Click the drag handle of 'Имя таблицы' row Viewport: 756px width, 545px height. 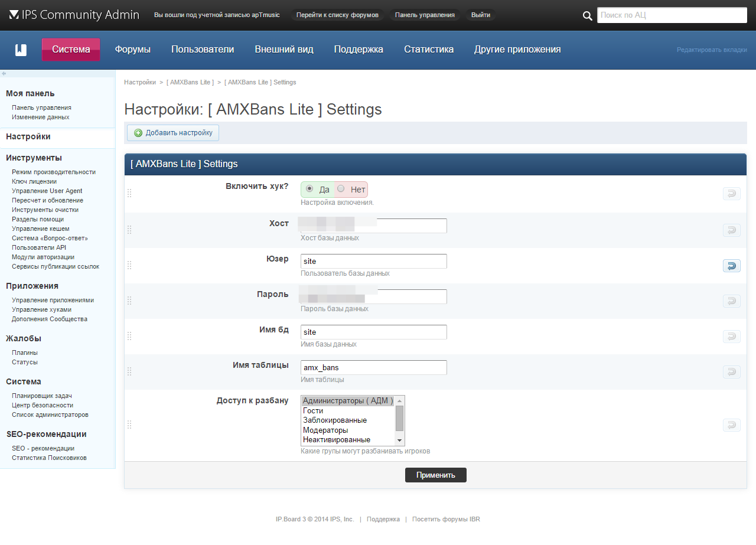(x=129, y=371)
